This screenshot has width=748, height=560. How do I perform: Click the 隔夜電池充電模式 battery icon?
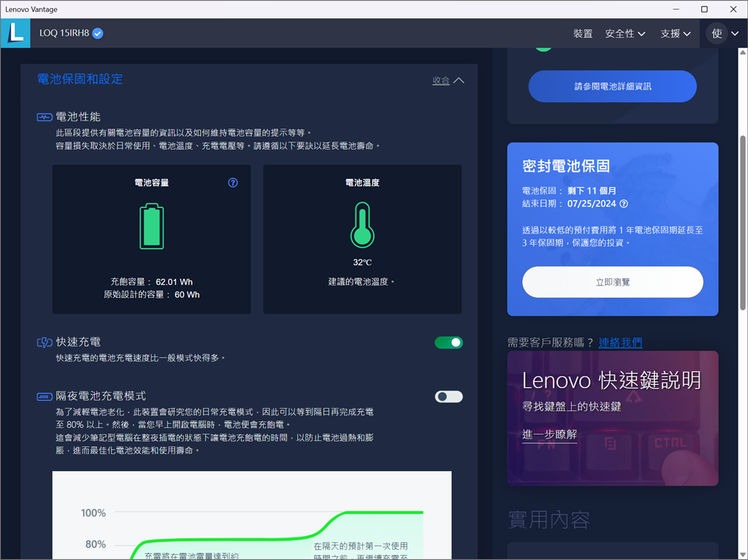[x=45, y=396]
